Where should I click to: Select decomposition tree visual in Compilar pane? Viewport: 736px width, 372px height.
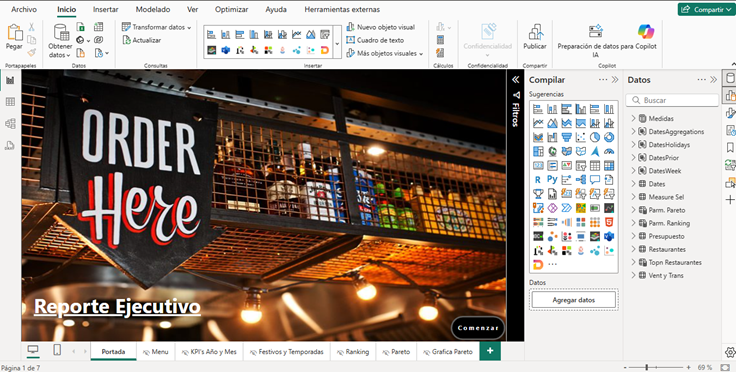click(x=581, y=180)
